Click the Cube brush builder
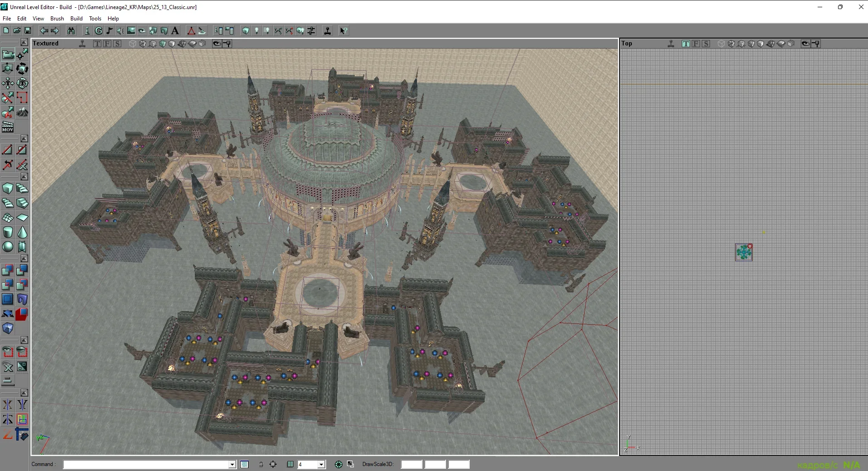Screen dimensions: 868x471 point(8,188)
